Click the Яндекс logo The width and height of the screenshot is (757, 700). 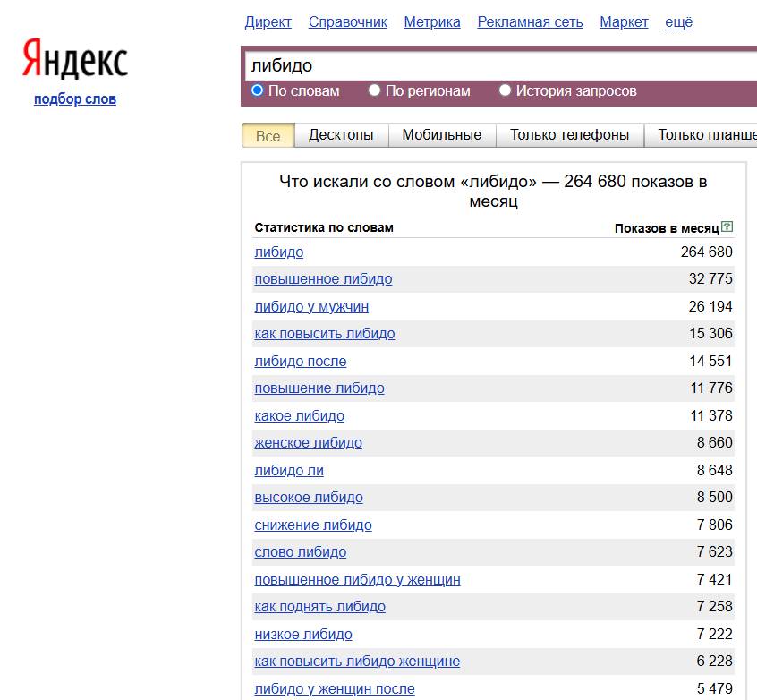pyautogui.click(x=75, y=60)
